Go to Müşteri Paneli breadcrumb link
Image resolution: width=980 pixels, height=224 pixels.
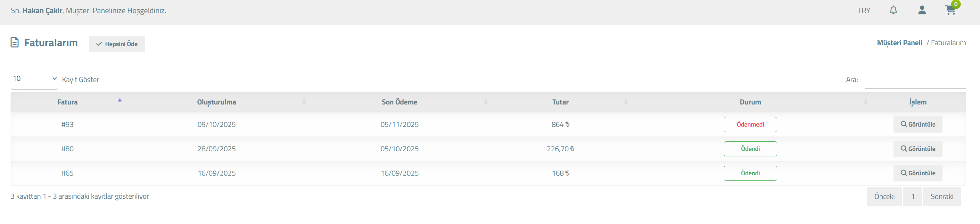coord(899,43)
